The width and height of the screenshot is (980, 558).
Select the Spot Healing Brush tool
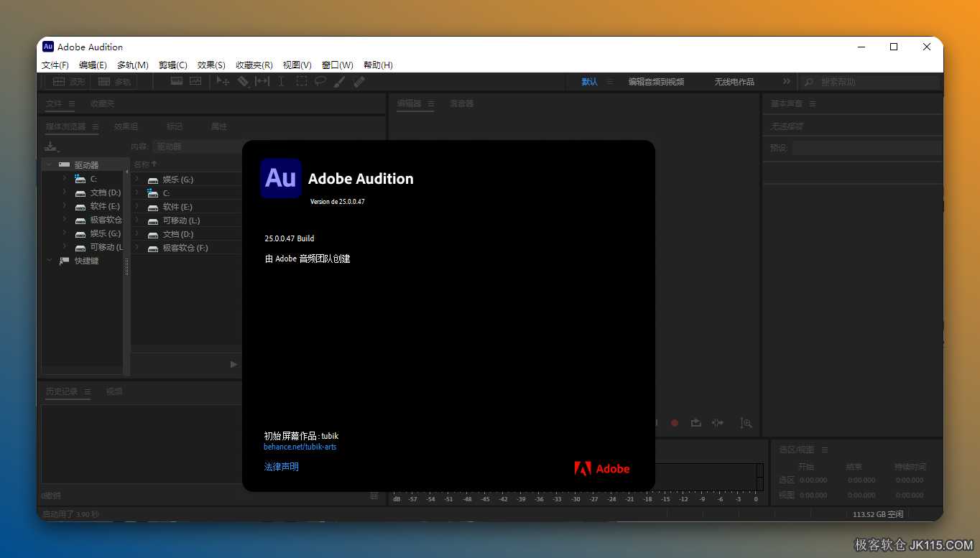(359, 82)
